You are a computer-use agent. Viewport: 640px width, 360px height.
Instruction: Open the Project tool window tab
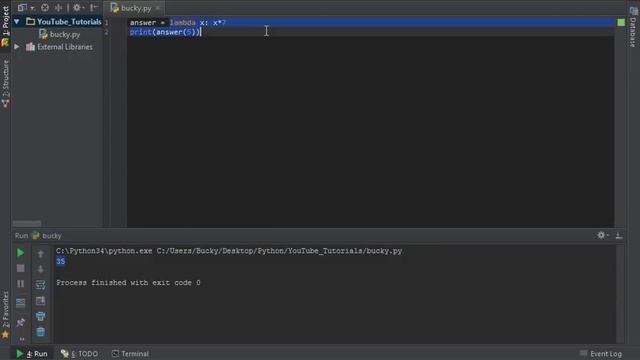click(5, 27)
